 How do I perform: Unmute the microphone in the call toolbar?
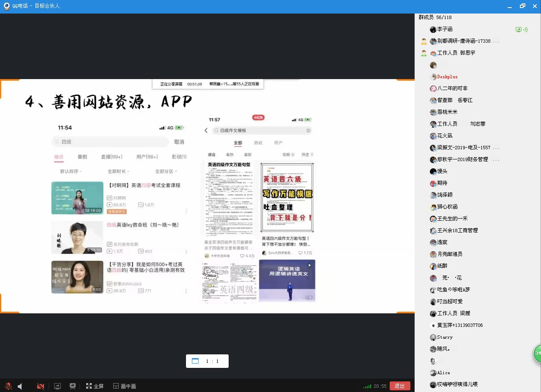pos(8,386)
